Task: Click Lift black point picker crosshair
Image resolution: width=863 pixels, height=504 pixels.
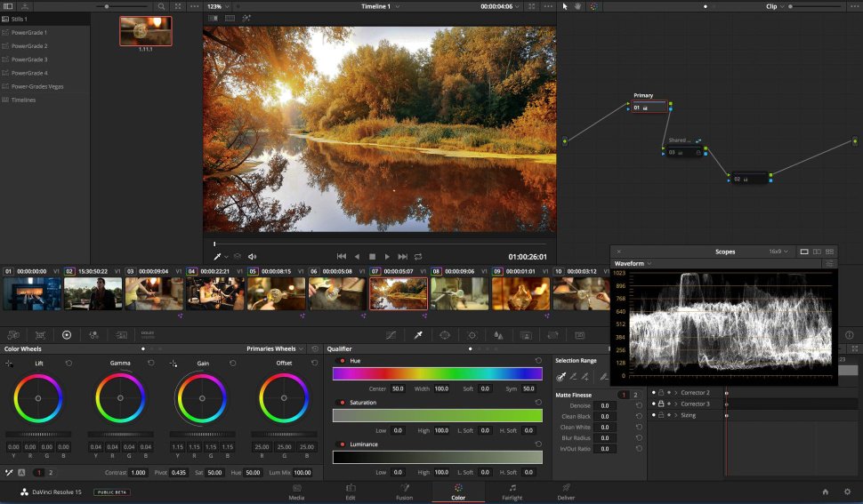Action: (x=9, y=364)
